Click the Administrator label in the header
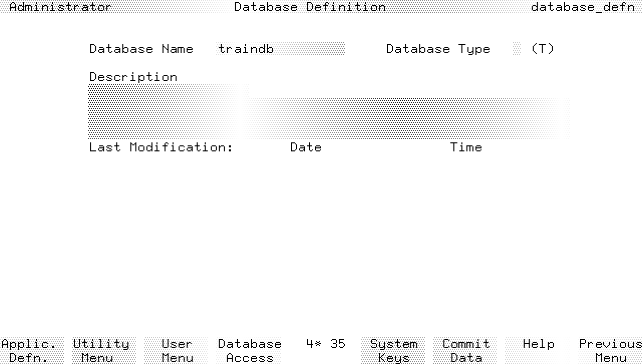The image size is (642, 364). (60, 7)
